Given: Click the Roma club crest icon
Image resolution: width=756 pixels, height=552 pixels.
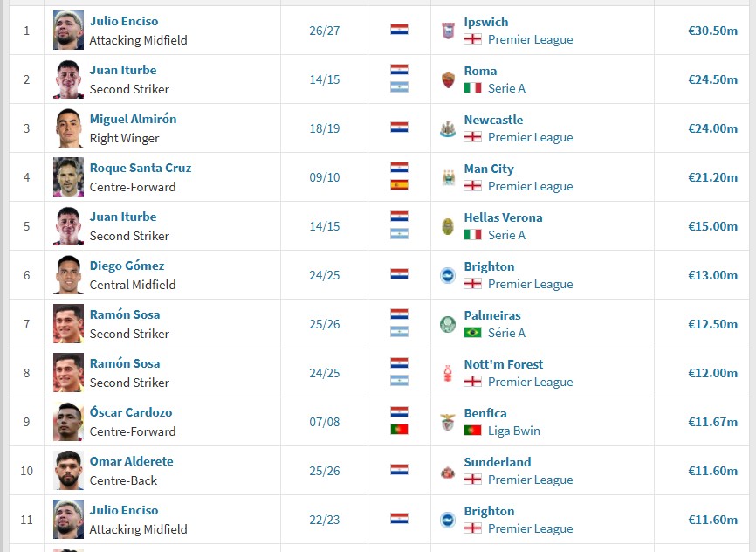Looking at the screenshot, I should [x=448, y=79].
